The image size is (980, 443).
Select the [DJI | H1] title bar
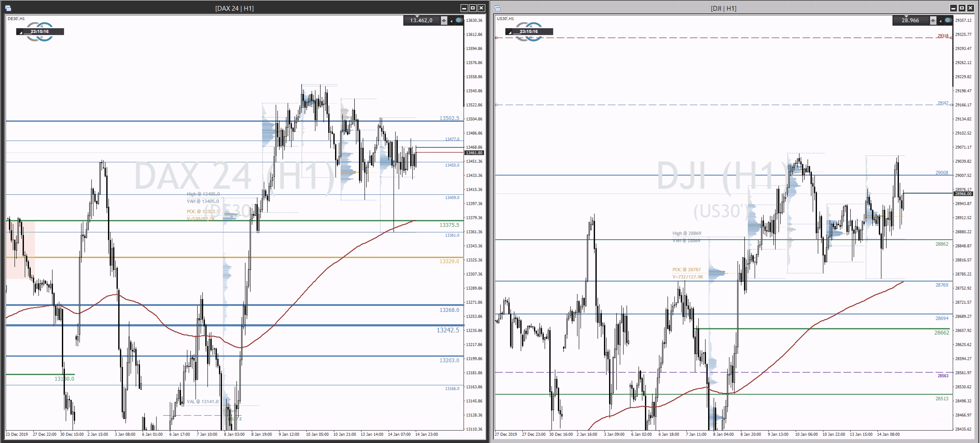coord(723,8)
